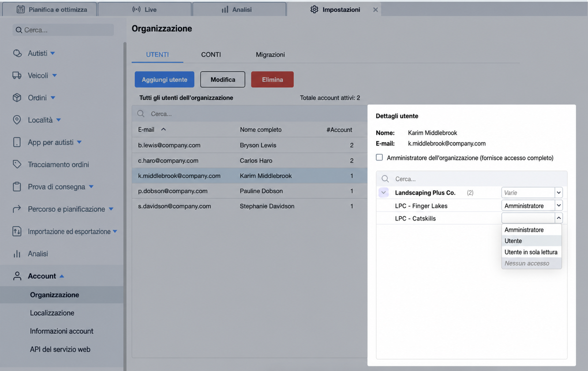Collapse the Account menu arrow
This screenshot has height=371, width=588.
(62, 276)
